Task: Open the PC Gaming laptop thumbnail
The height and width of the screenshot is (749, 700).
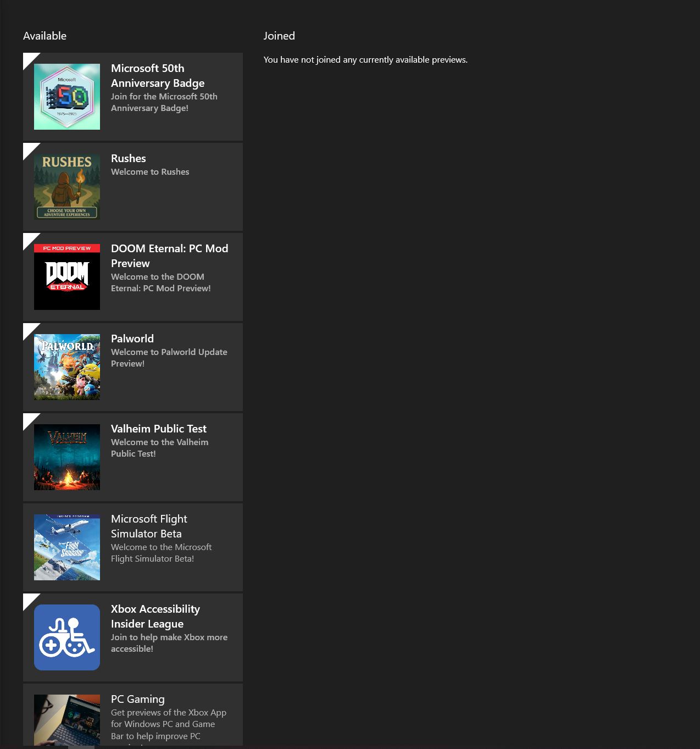Action: (67, 720)
